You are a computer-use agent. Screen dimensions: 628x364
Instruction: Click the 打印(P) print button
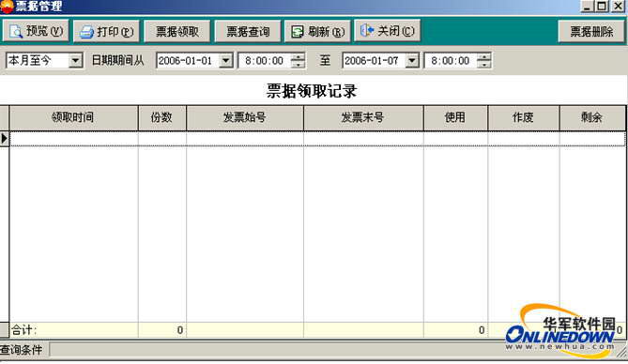point(106,31)
